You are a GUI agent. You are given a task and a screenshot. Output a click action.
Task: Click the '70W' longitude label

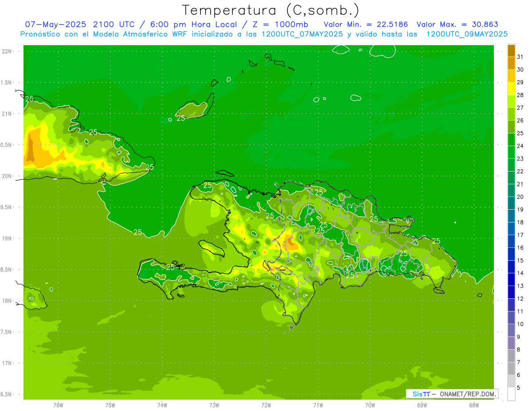tap(370, 405)
